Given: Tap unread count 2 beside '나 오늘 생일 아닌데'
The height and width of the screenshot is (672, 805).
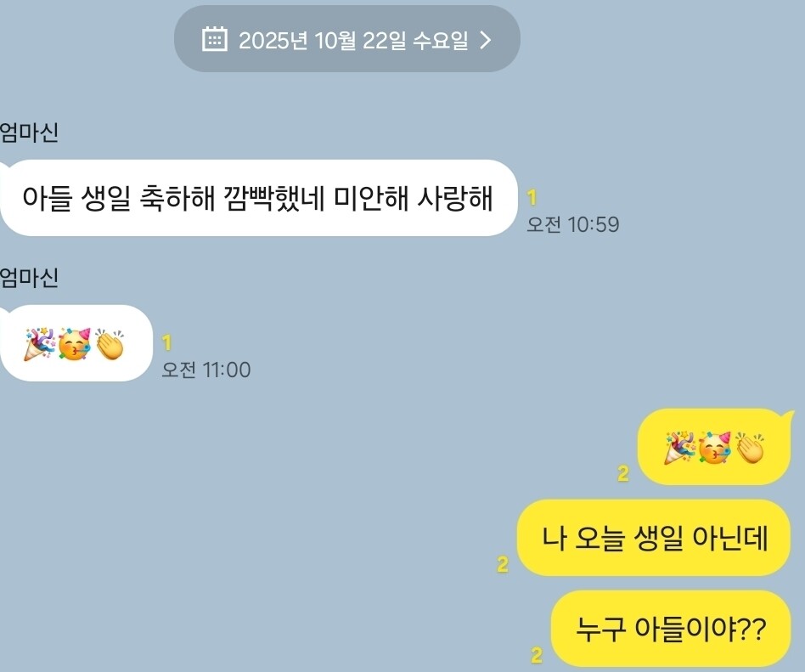Looking at the screenshot, I should 503,564.
